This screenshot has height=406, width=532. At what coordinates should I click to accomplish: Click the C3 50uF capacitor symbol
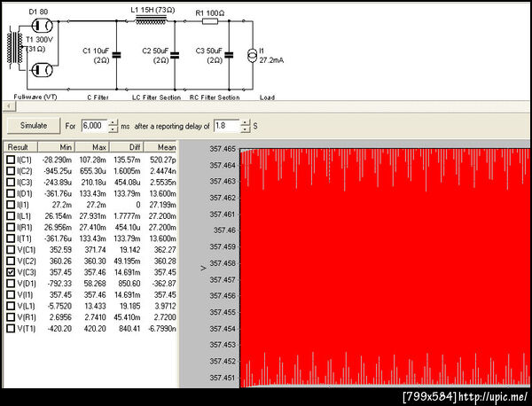click(x=229, y=55)
